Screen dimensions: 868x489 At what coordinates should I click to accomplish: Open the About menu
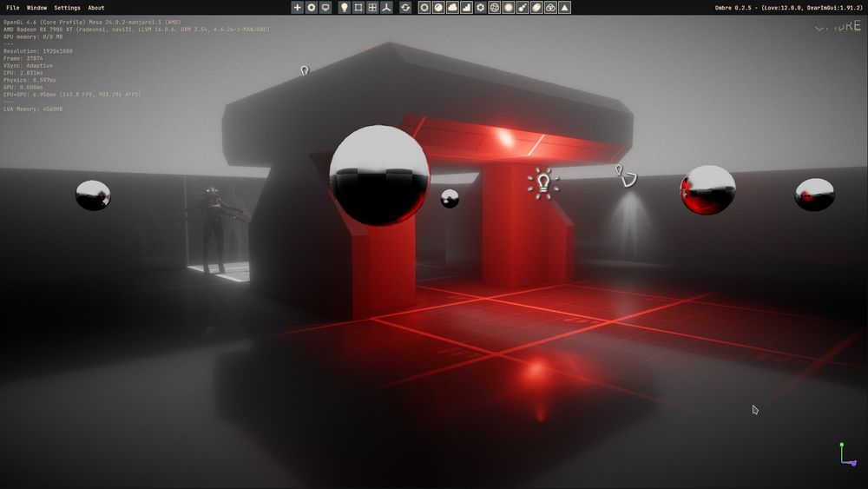tap(95, 8)
